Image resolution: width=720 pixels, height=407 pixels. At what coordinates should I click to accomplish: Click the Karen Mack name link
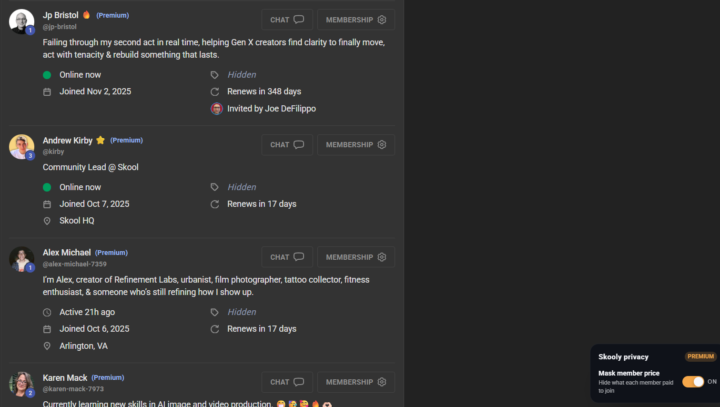(65, 378)
